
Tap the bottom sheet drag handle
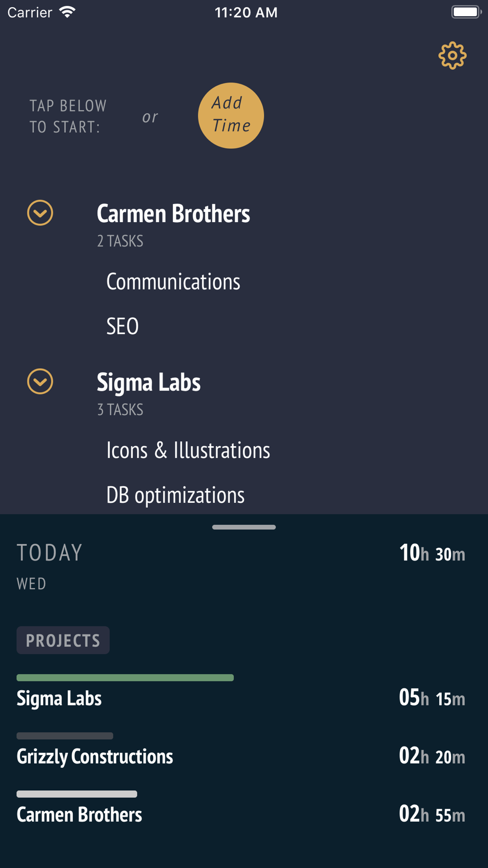(244, 527)
